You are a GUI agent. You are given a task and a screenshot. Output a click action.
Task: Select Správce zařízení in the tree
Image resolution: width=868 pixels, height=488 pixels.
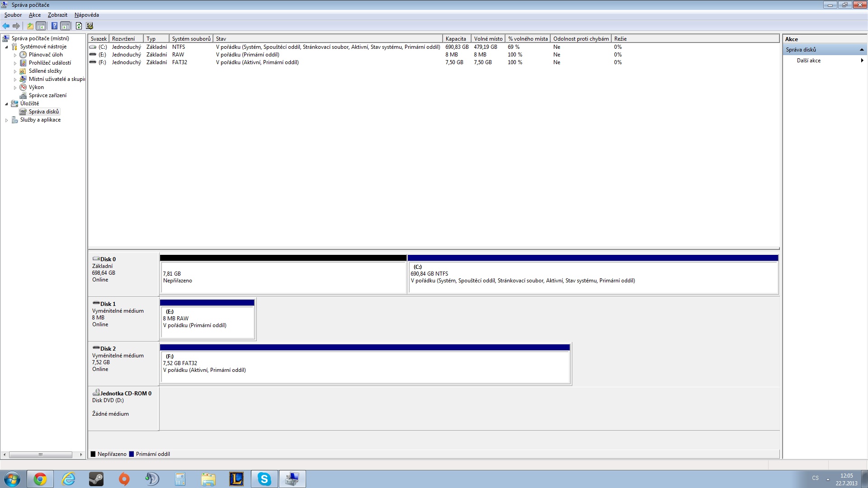[47, 95]
